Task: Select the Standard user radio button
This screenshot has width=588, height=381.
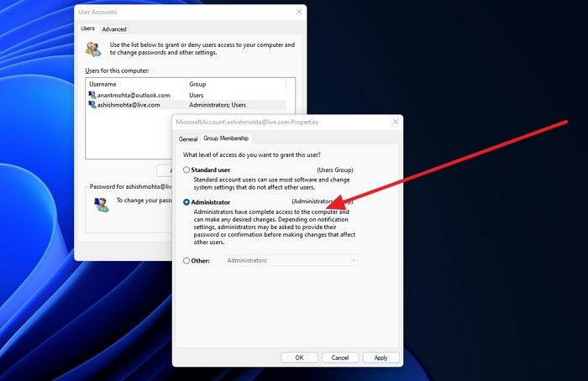Action: click(186, 170)
